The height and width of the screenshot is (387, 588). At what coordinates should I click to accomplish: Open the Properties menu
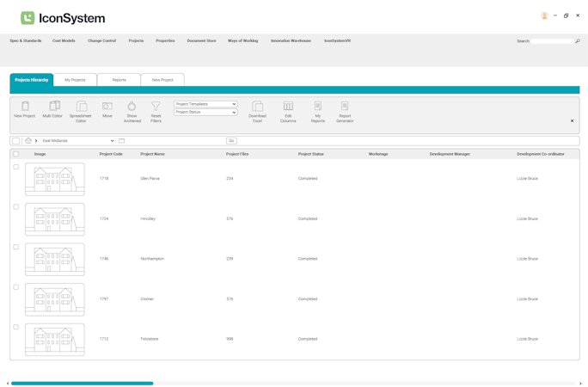(165, 40)
